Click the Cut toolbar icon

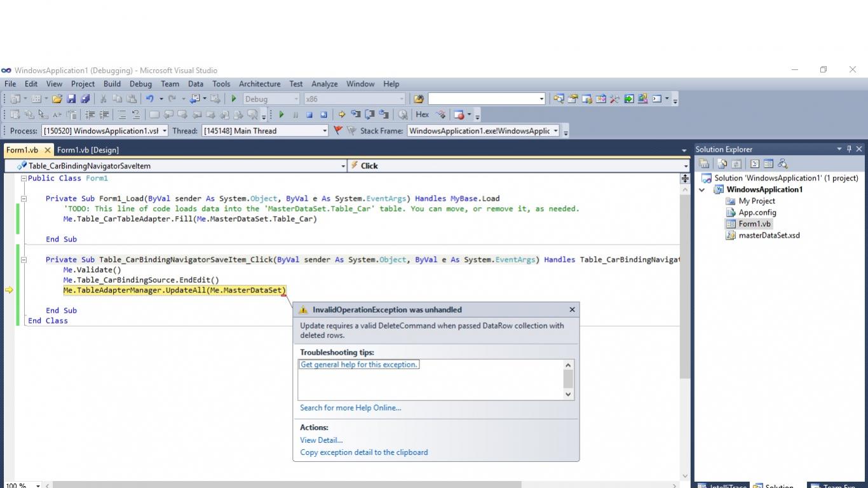coord(103,98)
